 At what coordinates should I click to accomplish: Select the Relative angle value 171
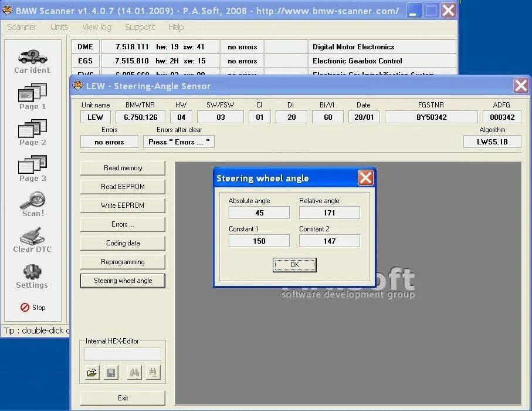(x=330, y=213)
